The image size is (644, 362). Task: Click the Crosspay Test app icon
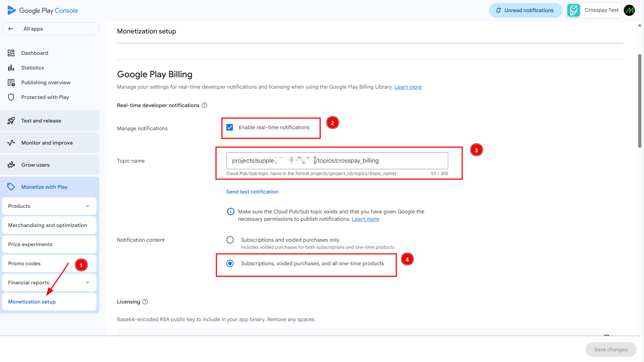click(x=574, y=10)
